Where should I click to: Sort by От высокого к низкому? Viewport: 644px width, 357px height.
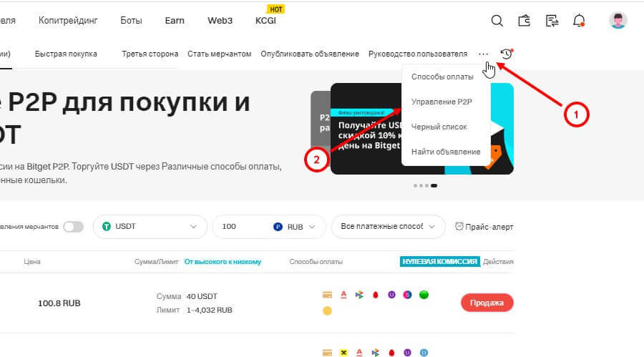pyautogui.click(x=223, y=262)
